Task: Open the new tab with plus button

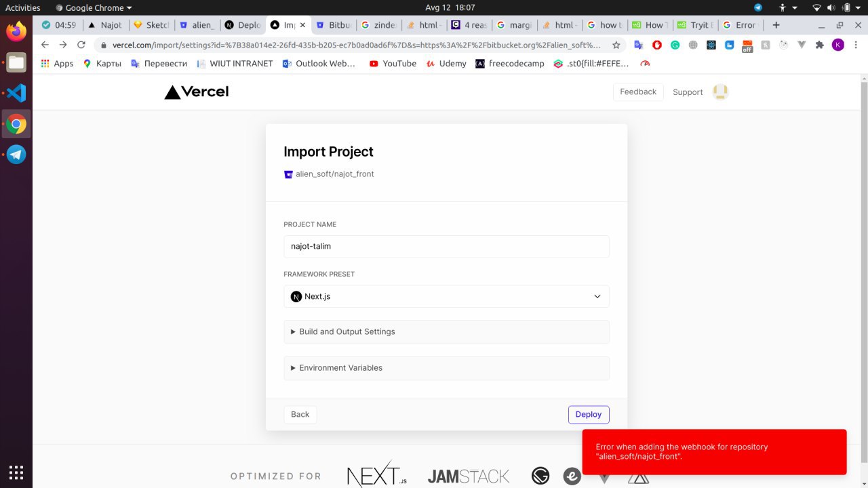Action: coord(776,25)
